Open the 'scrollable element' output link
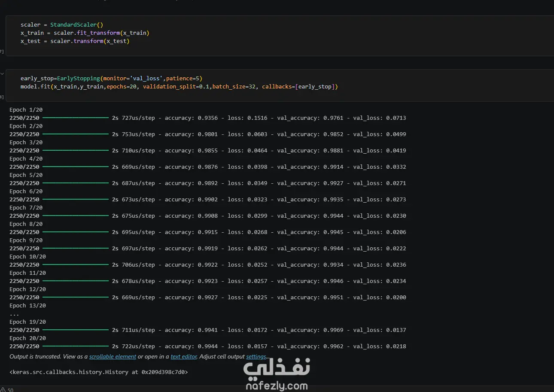The image size is (554, 392). (113, 356)
